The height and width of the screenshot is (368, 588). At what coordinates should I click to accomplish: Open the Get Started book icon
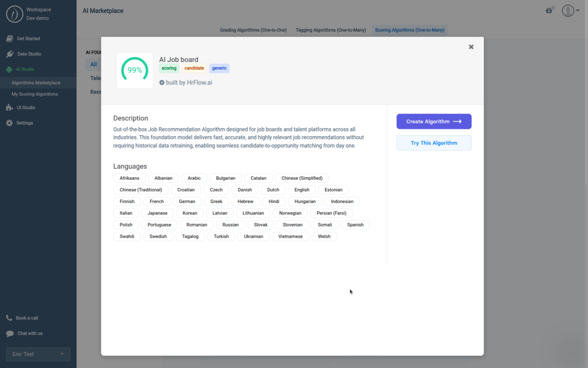(10, 38)
